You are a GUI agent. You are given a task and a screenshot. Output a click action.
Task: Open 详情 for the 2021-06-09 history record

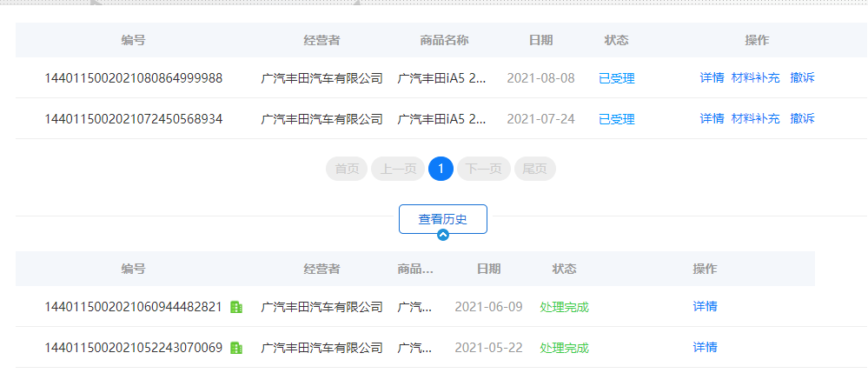click(x=706, y=307)
